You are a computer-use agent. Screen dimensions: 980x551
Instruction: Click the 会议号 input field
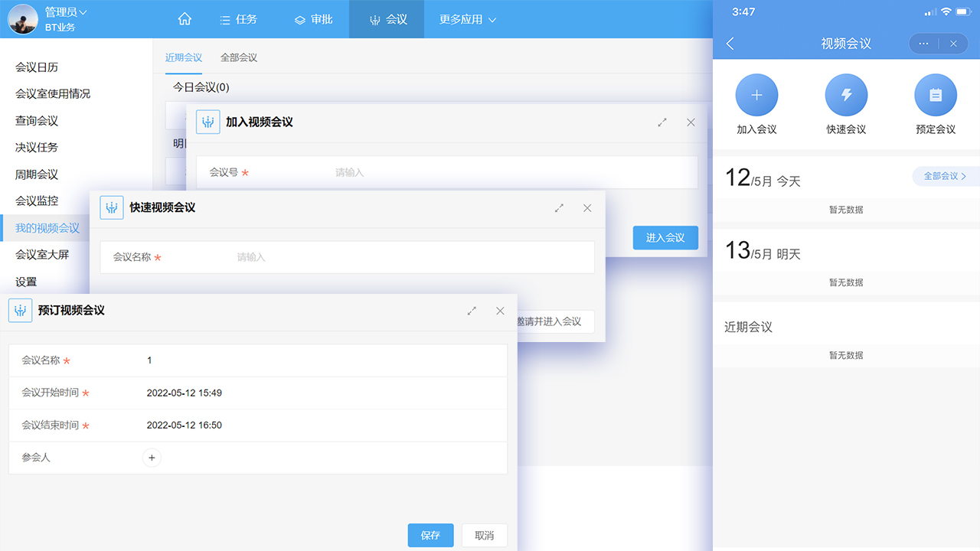pos(447,172)
